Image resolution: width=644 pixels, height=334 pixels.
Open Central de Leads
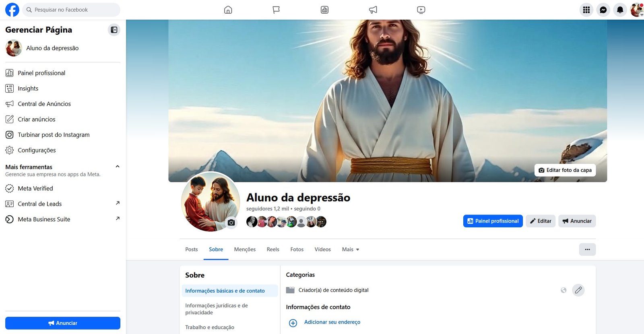pyautogui.click(x=63, y=204)
